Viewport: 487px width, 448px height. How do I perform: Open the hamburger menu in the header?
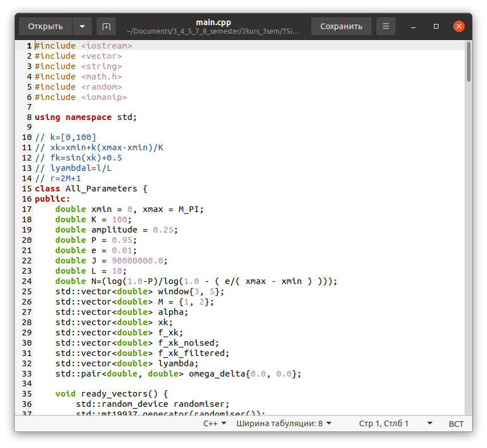(x=387, y=26)
